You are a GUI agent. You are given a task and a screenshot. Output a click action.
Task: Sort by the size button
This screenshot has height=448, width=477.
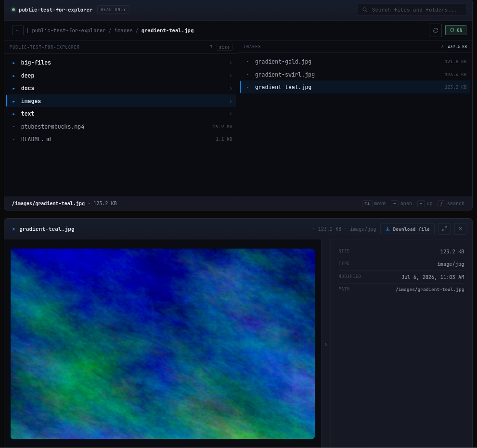[x=224, y=47]
